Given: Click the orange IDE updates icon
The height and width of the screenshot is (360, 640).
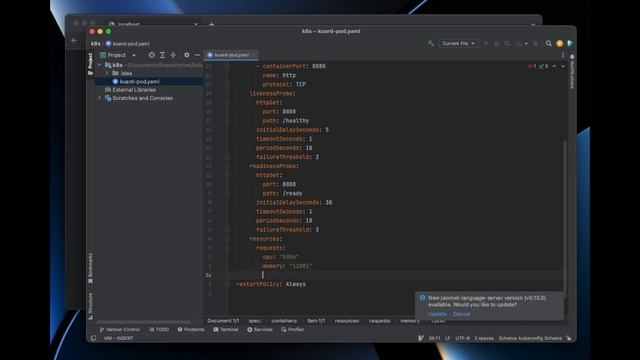Looking at the screenshot, I should click(560, 43).
